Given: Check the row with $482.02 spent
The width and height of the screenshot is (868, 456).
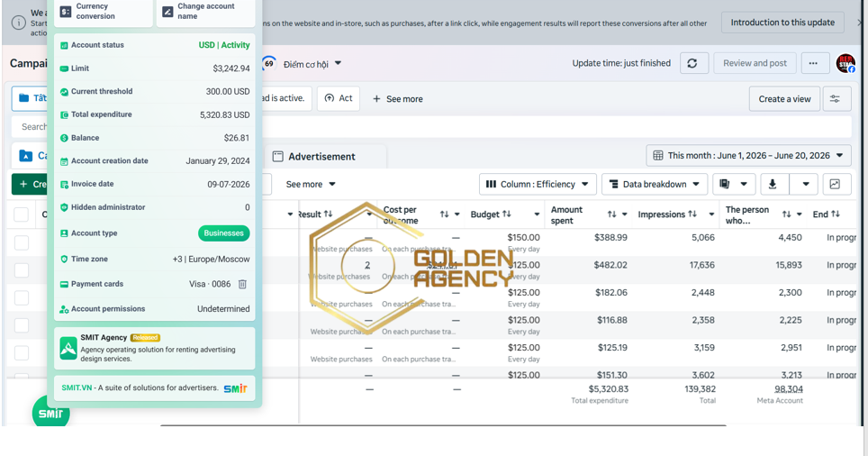Looking at the screenshot, I should point(22,270).
